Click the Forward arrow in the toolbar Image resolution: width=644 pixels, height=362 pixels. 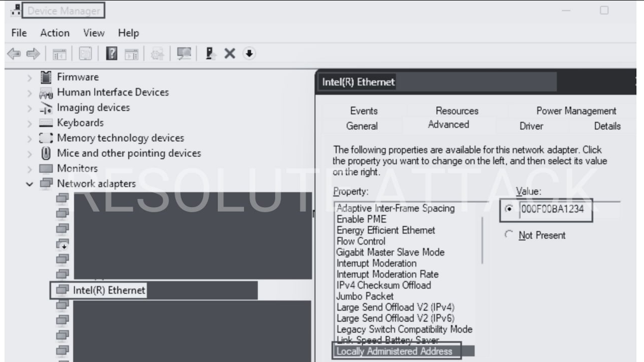33,53
